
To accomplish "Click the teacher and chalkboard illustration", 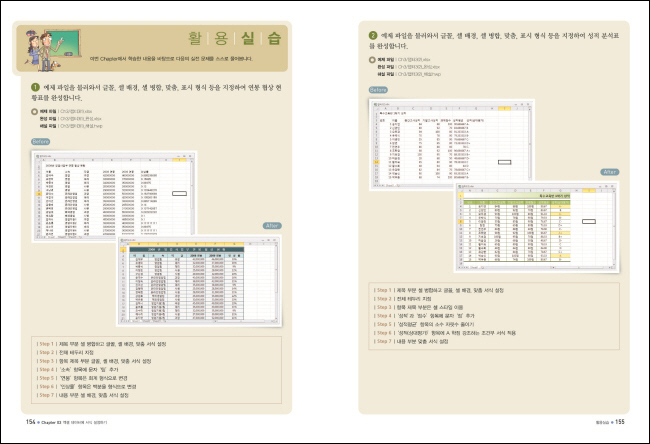I will (50, 47).
